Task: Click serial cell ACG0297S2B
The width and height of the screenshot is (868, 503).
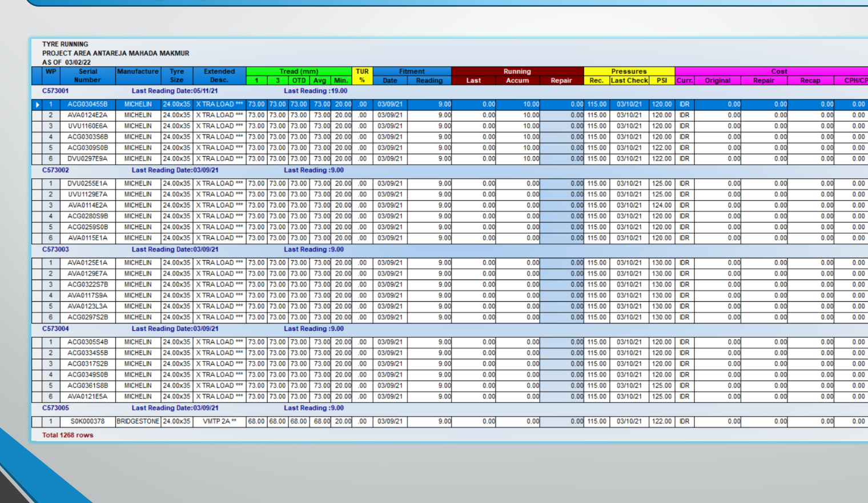Action: click(x=87, y=317)
